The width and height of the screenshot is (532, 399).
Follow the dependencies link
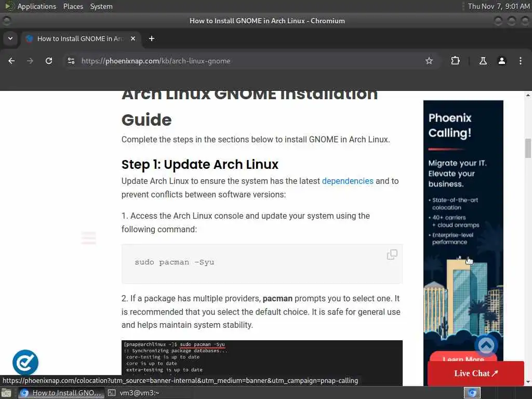[x=348, y=181]
